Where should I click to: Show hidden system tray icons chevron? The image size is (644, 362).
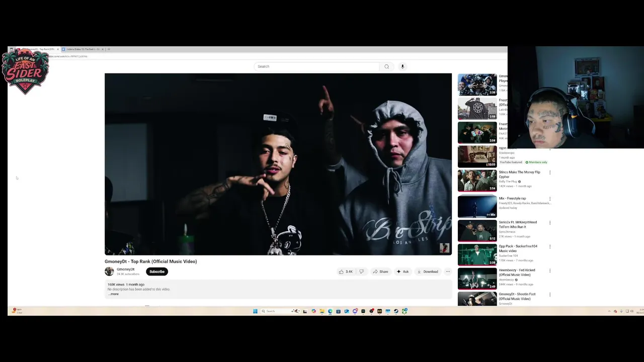point(609,311)
